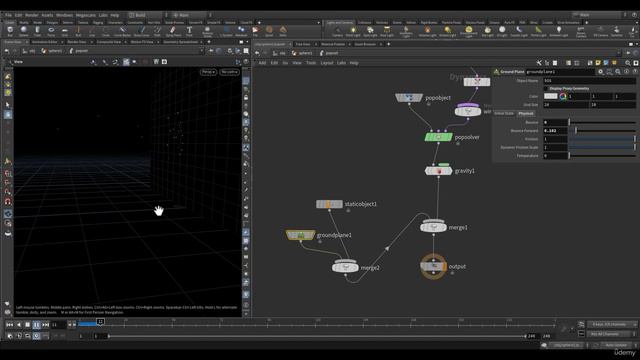640x360 pixels.
Task: Open the No cam viewport dropdown
Action: coord(229,72)
